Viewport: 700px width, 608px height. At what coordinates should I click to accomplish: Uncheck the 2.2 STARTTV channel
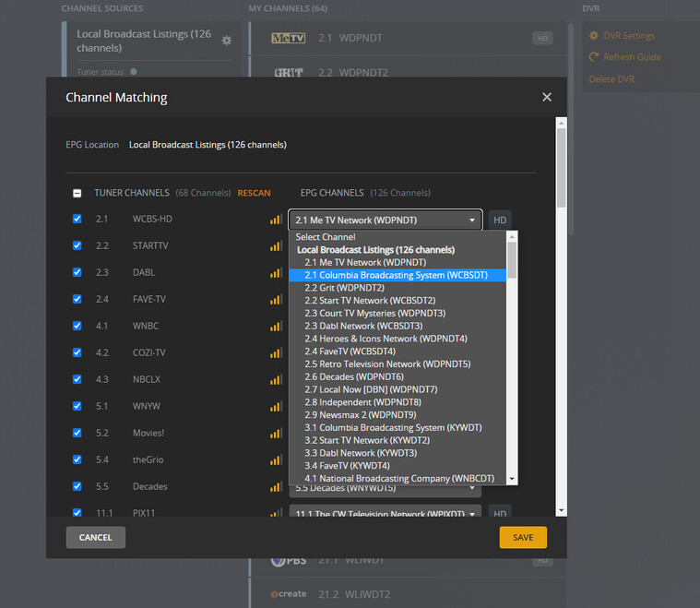77,245
